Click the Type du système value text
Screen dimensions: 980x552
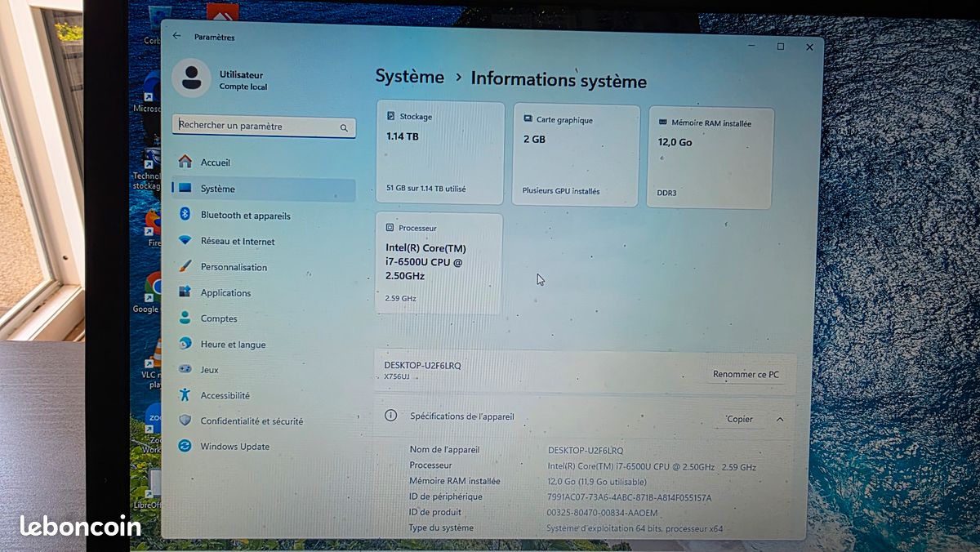[635, 528]
